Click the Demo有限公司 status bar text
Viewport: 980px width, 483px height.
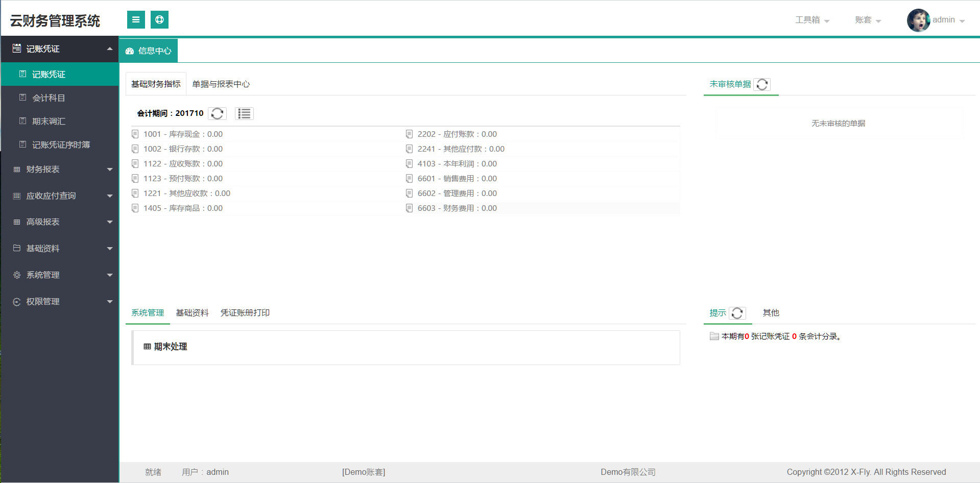click(x=628, y=472)
